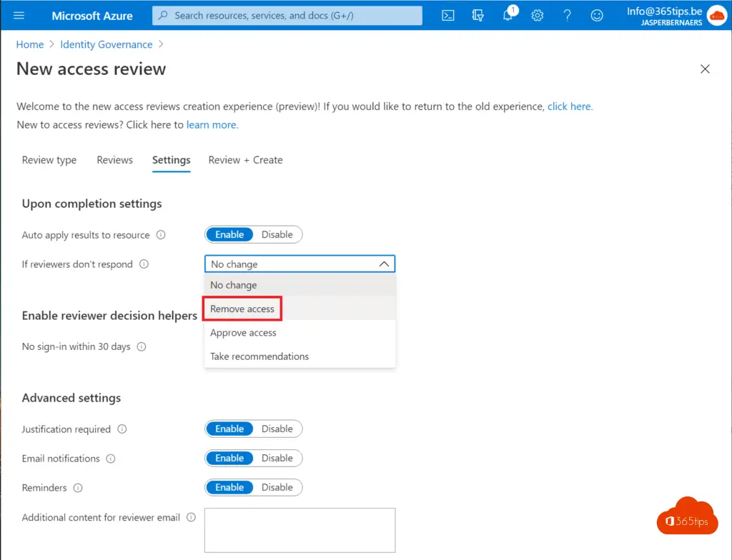The image size is (732, 560).
Task: Select the Settings tab
Action: pyautogui.click(x=172, y=160)
